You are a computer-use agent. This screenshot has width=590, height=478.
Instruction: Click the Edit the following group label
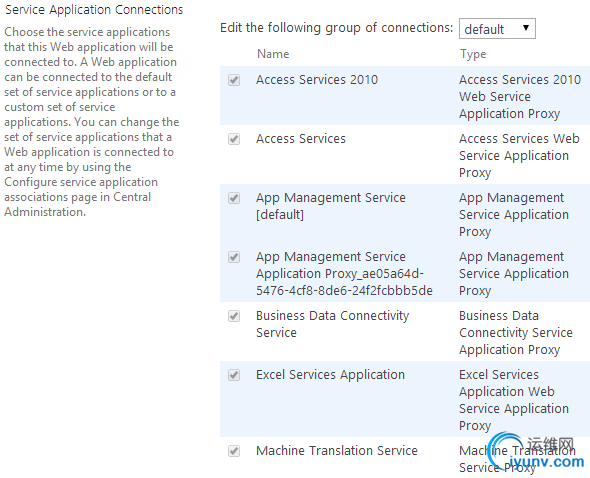(336, 28)
